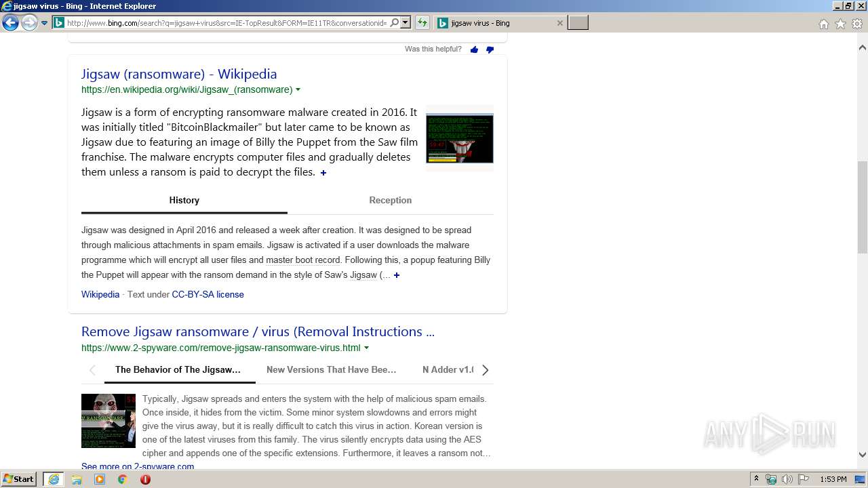Open Favorites star icon
Image resolution: width=868 pixels, height=488 pixels.
point(840,24)
